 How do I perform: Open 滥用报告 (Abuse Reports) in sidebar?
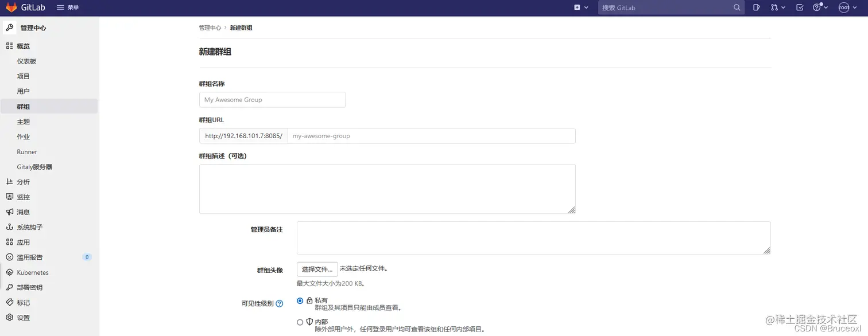tap(31, 257)
